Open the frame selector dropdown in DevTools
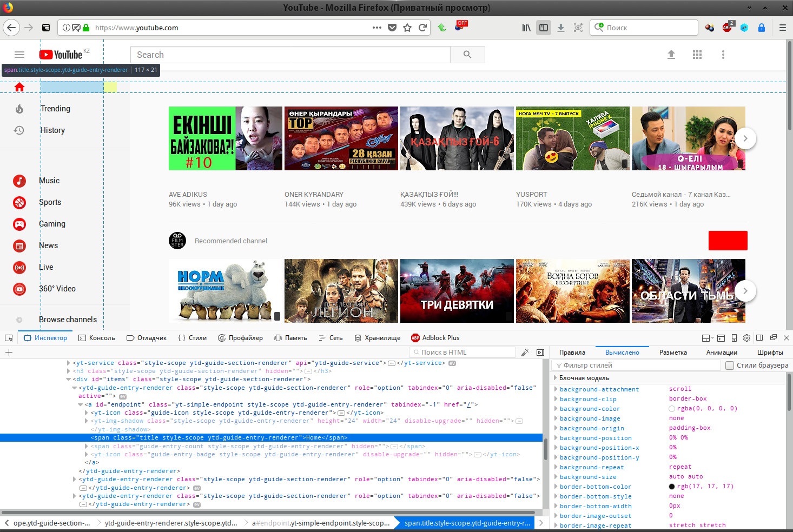 click(x=706, y=338)
